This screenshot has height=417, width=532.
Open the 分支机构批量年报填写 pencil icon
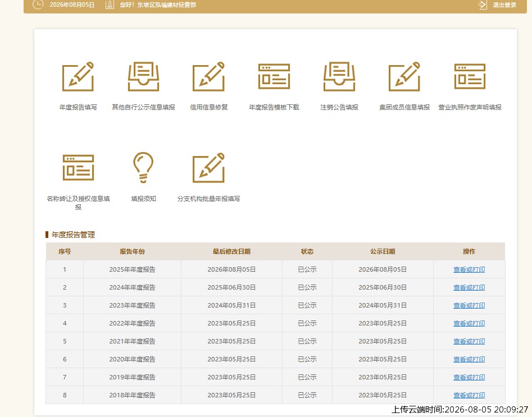[x=208, y=168]
